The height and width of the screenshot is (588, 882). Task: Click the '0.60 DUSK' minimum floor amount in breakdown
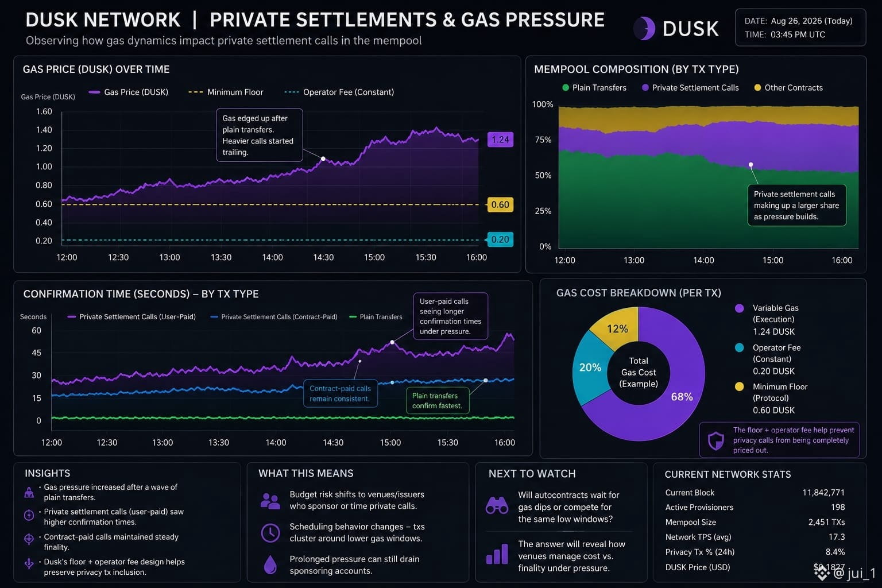[774, 411]
